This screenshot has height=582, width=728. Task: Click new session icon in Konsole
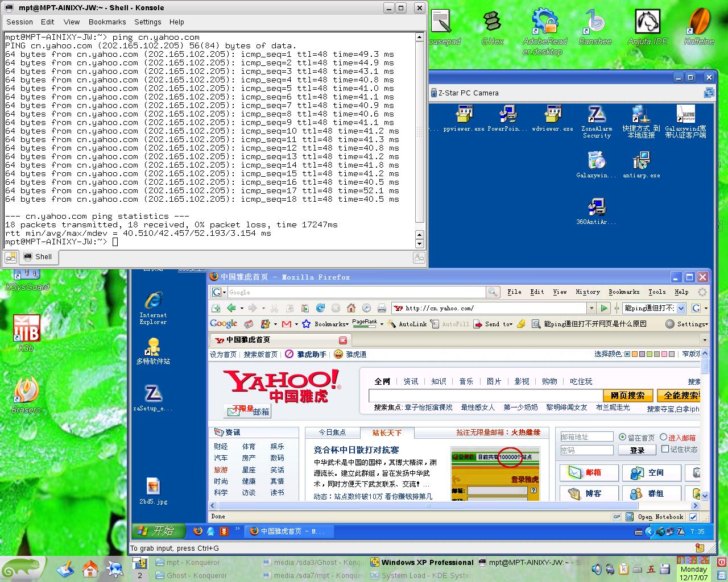(10, 257)
